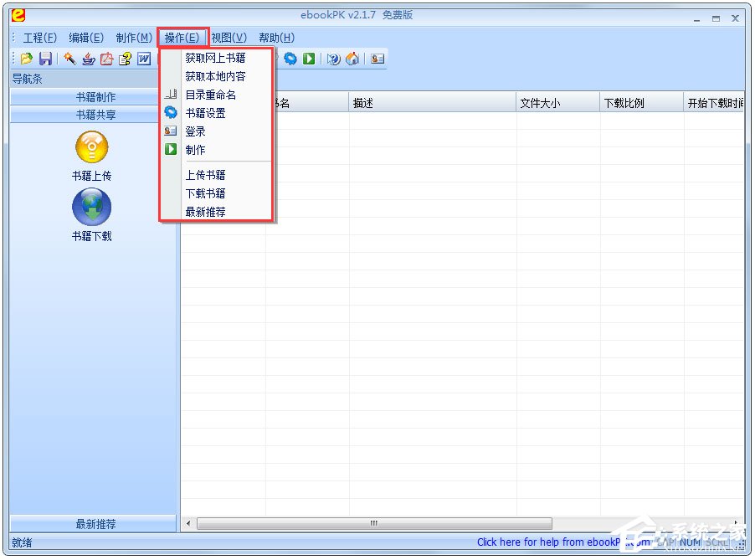Choose 制作 menu entry
Image resolution: width=755 pixels, height=560 pixels.
(x=216, y=150)
